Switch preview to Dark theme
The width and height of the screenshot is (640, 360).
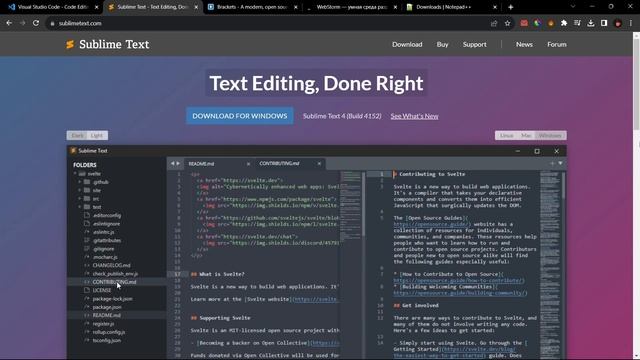tap(77, 136)
